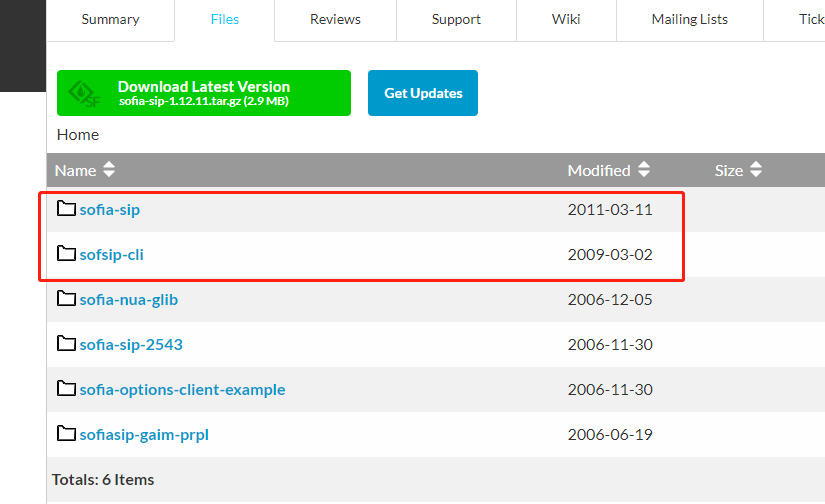Click folder icon beside sofsip-cli
The width and height of the screenshot is (825, 504).
click(66, 253)
